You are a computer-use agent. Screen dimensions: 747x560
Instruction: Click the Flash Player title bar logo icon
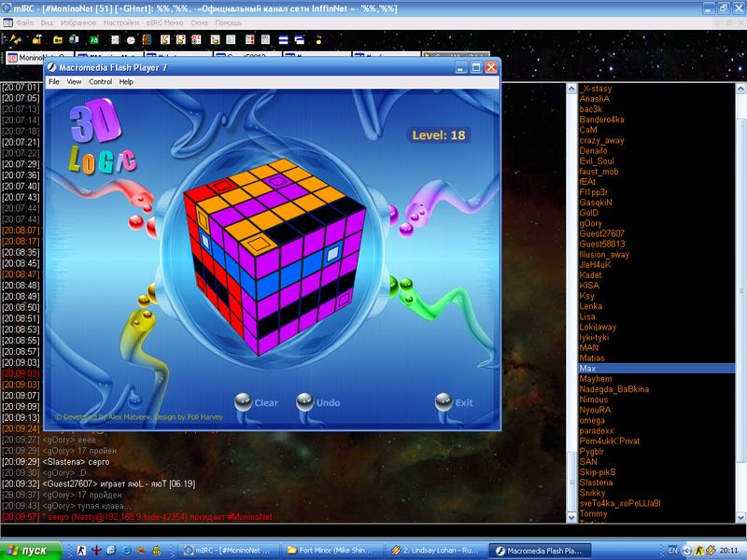tap(51, 67)
